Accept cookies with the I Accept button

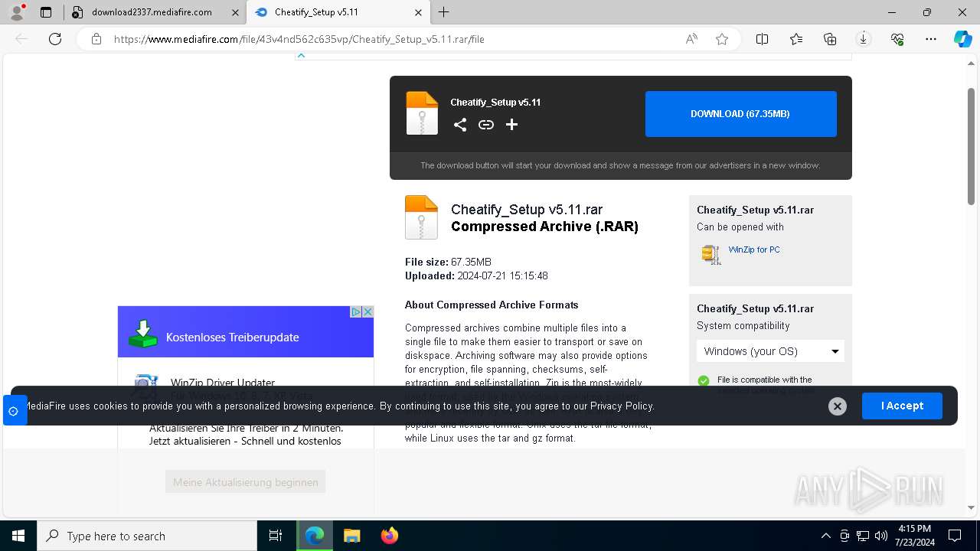[902, 406]
